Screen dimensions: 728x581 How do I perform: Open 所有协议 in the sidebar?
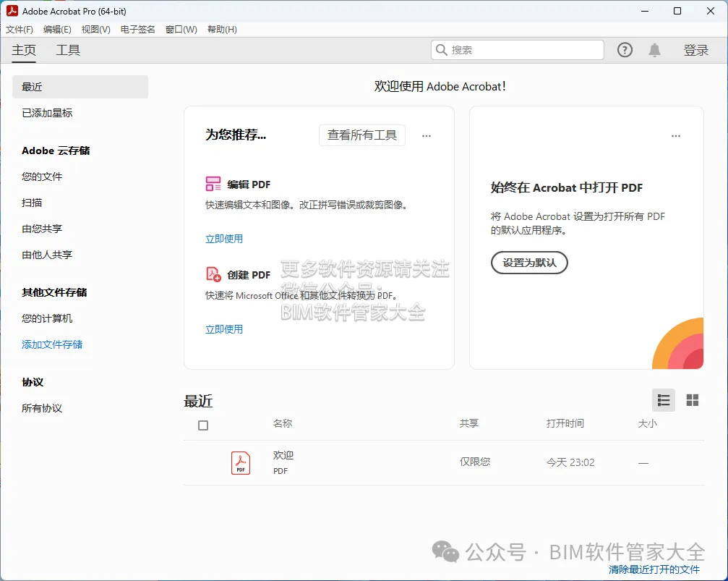42,408
